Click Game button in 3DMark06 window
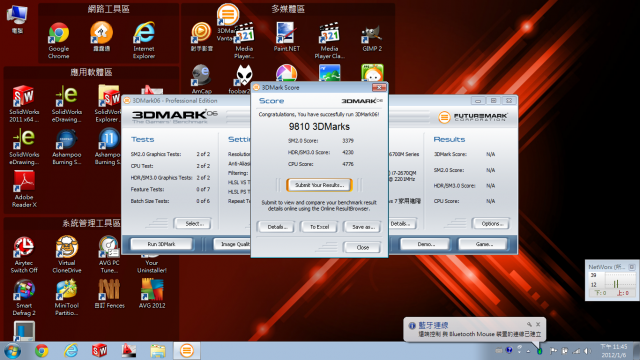 coord(483,244)
